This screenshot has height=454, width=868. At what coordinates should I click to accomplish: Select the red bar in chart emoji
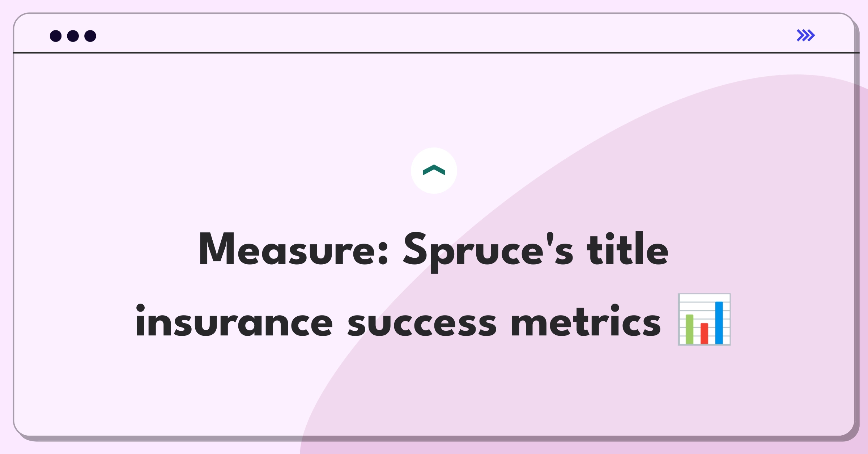point(704,334)
